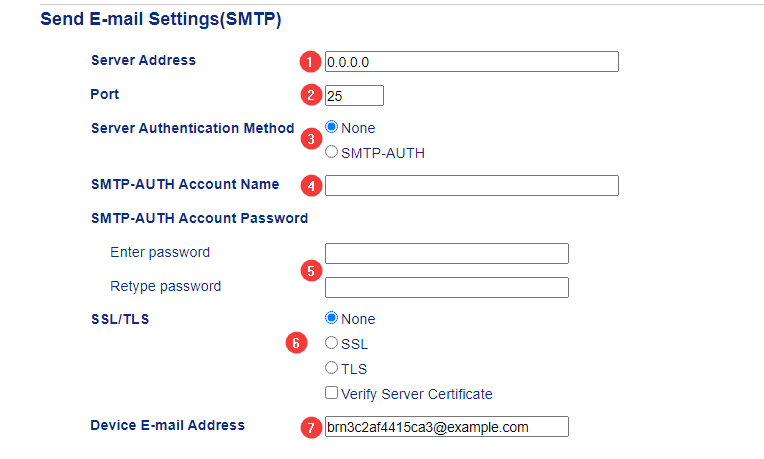Focus the SMTP-AUTH Account Name field
Image resolution: width=764 pixels, height=459 pixels.
(472, 185)
